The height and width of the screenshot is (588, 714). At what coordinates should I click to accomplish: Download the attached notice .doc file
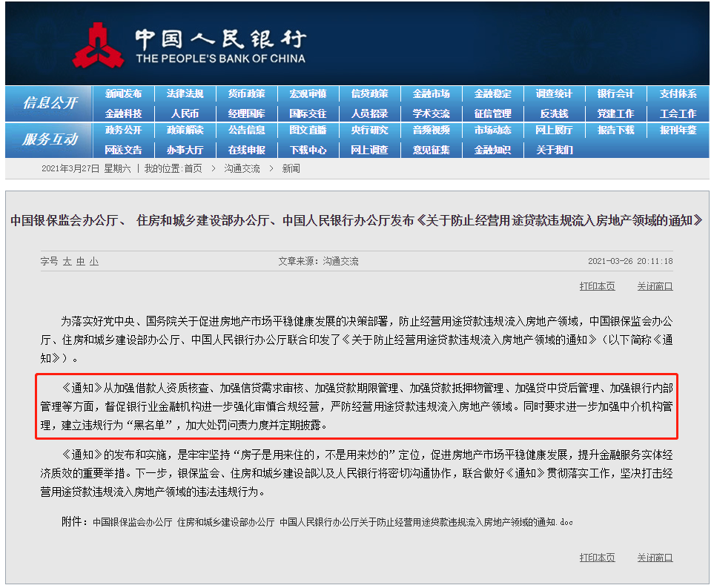point(333,522)
